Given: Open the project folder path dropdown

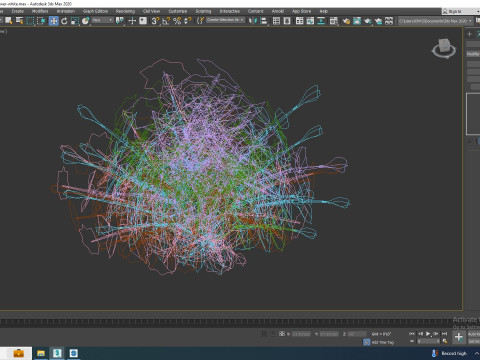Looking at the screenshot, I should tap(436, 21).
